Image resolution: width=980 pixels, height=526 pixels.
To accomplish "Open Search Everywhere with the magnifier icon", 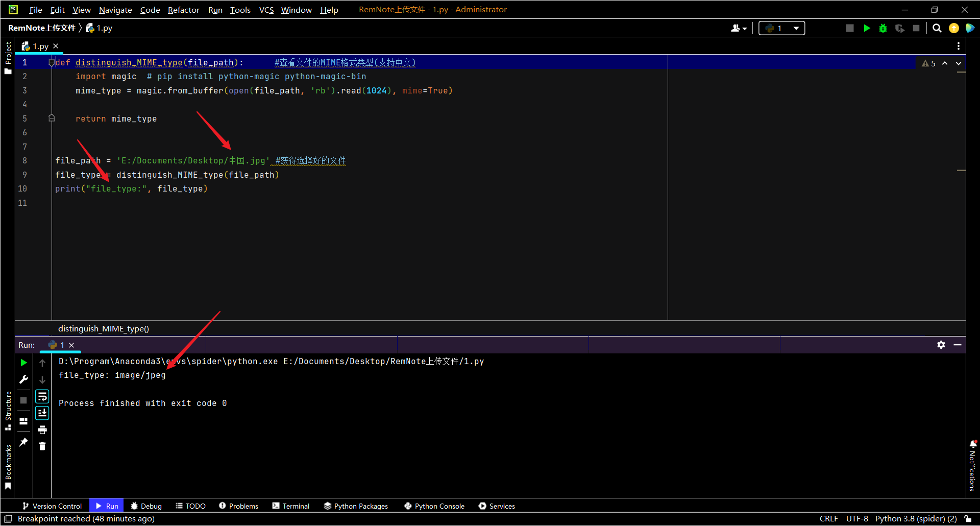I will click(937, 28).
